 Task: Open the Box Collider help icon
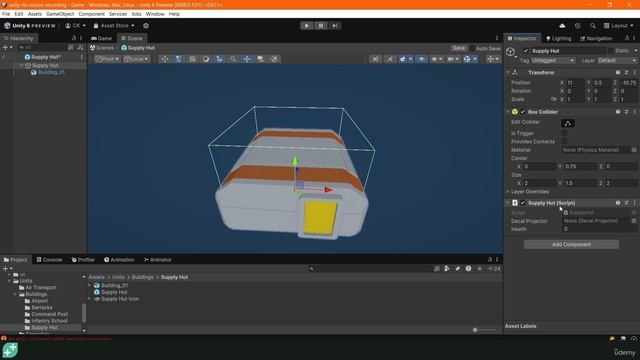(618, 112)
